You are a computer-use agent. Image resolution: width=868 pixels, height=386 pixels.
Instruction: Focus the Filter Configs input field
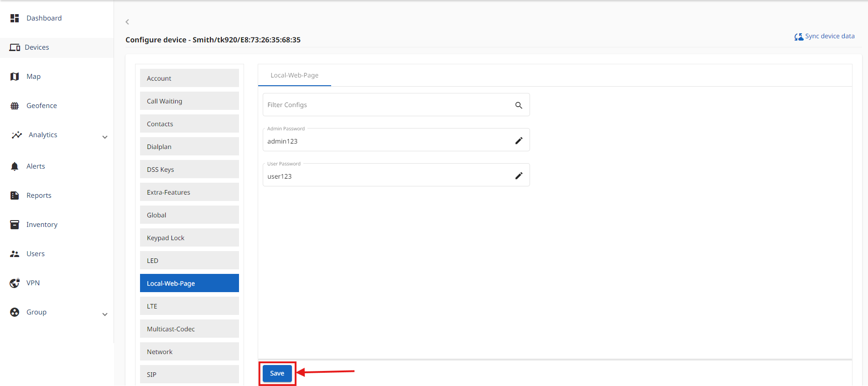(396, 105)
